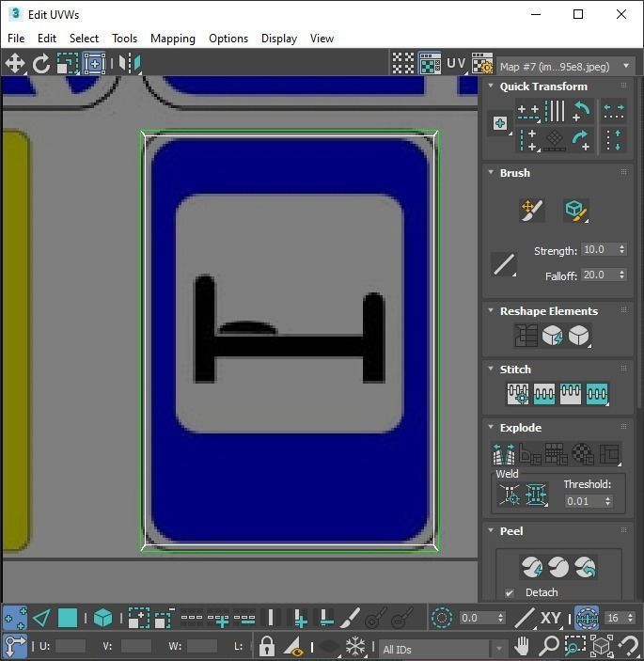This screenshot has width=644, height=661.
Task: Activate the Freeform mode tool
Action: 94,64
